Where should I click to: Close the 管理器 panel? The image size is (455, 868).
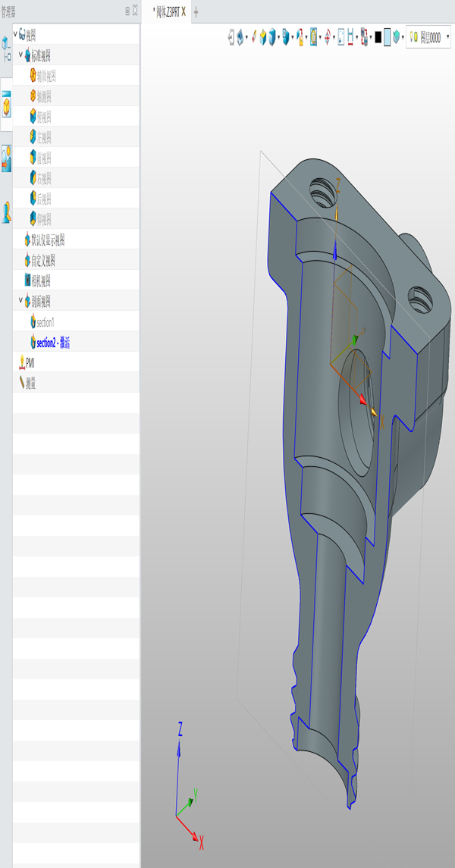[x=135, y=10]
